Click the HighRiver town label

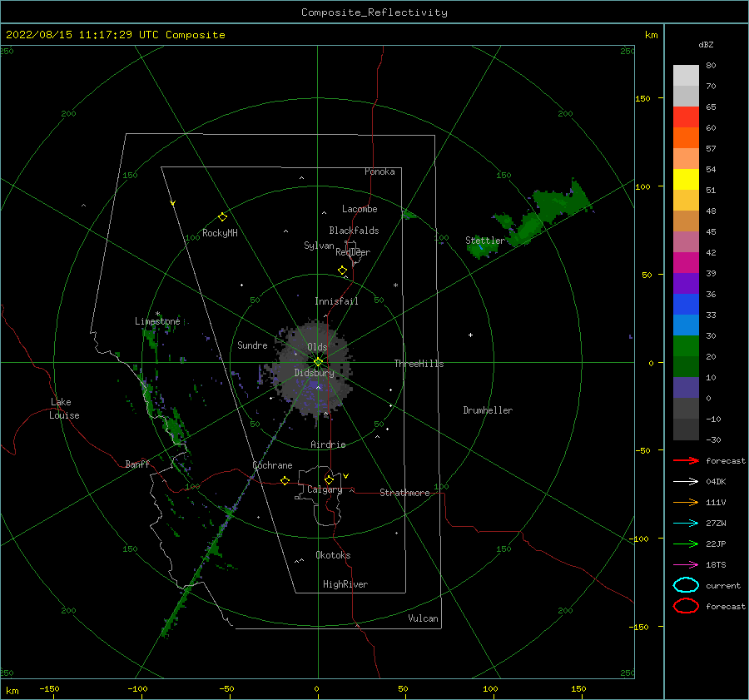tap(345, 584)
